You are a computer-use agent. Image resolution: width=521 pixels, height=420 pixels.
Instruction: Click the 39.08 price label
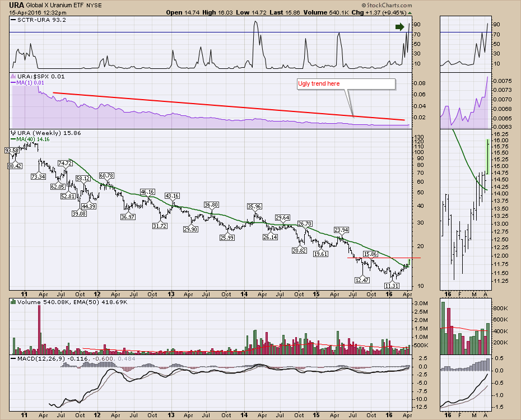[79, 213]
